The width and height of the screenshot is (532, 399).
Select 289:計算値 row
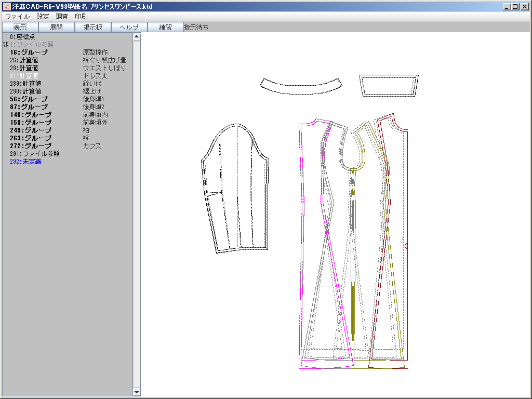click(68, 84)
